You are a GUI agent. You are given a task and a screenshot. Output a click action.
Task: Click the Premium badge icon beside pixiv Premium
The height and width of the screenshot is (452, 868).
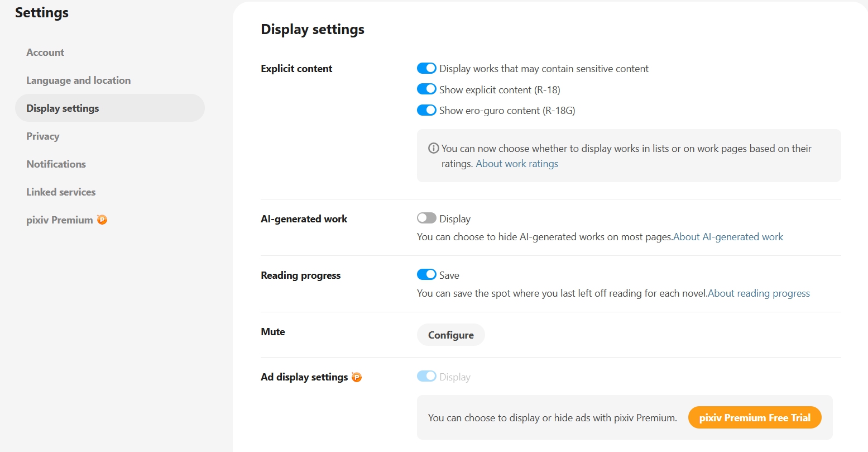click(102, 220)
